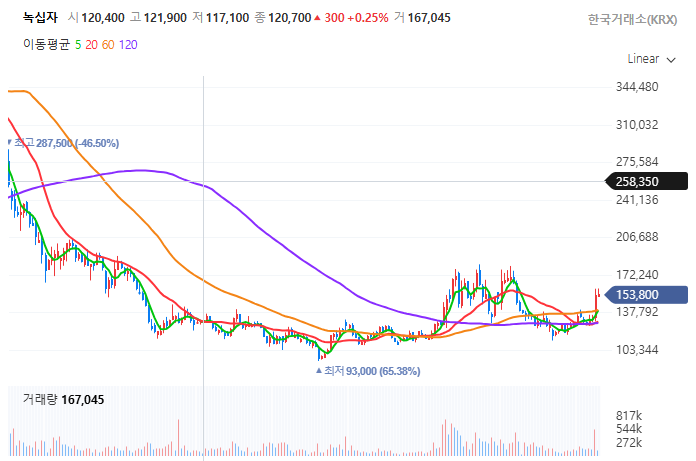
Task: Click the 817k volume axis label
Action: [629, 416]
